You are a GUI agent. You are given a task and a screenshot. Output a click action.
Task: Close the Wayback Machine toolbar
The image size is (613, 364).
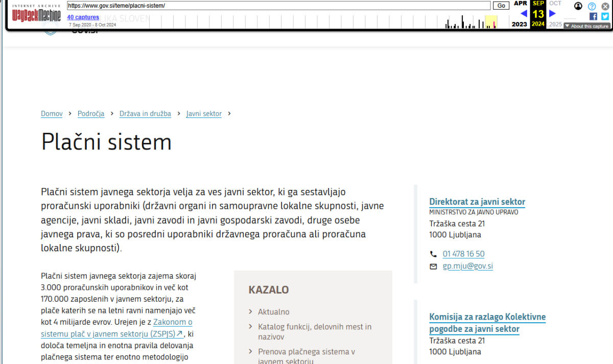[x=605, y=6]
